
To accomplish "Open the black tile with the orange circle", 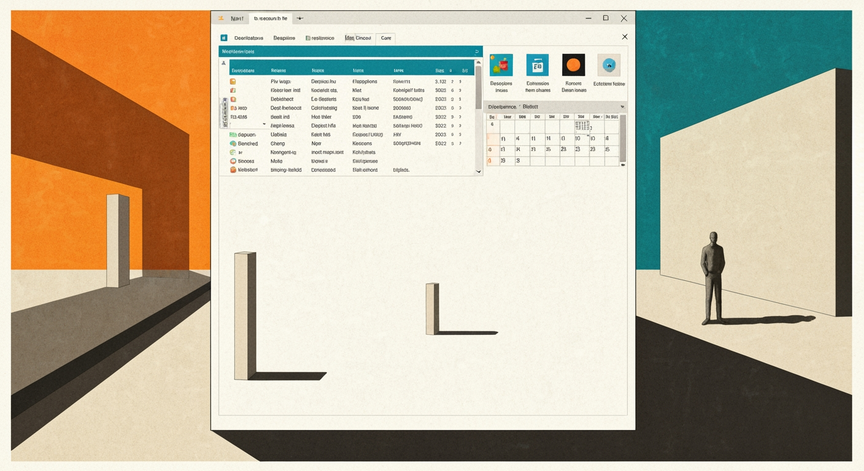I will point(573,65).
